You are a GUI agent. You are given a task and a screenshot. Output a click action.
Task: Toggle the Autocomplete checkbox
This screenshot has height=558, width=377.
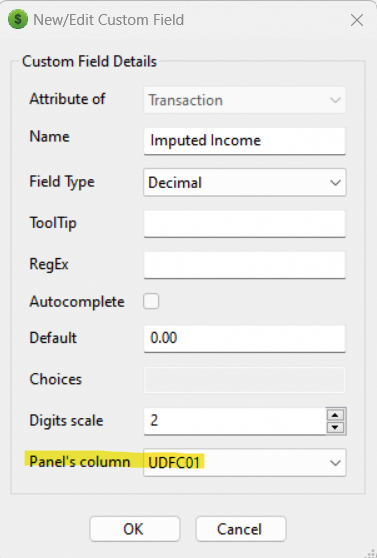pyautogui.click(x=151, y=301)
